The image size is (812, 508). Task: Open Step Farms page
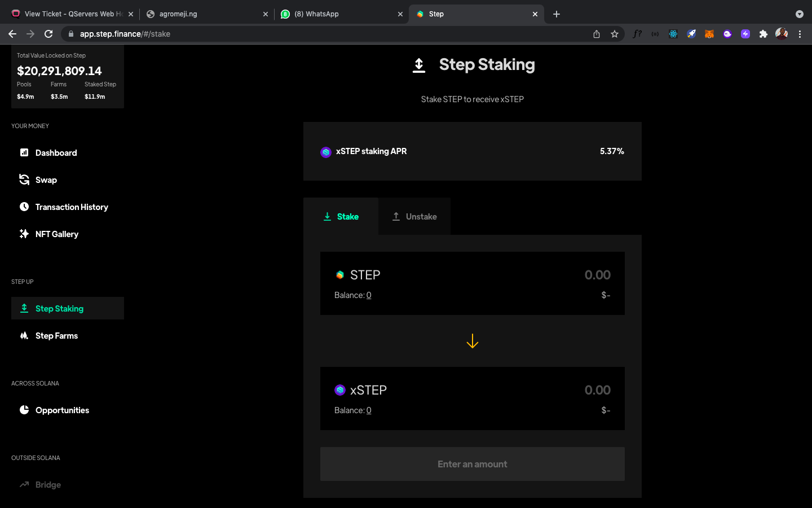pos(68,335)
